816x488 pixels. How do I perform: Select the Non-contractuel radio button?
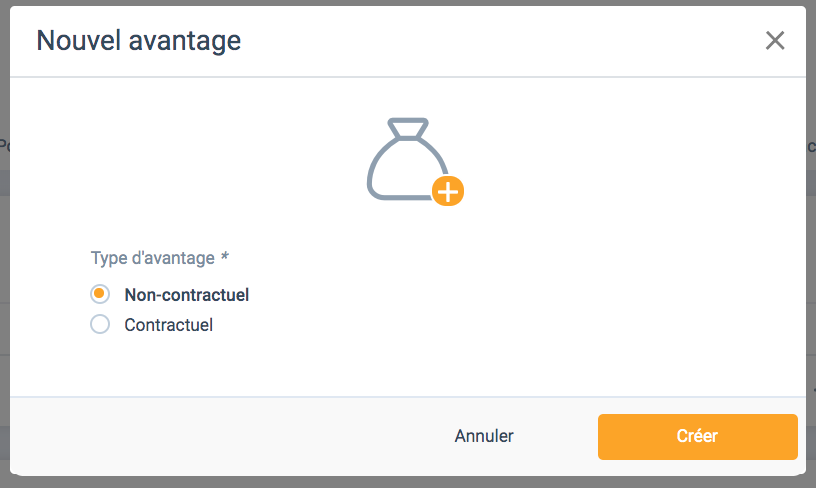(x=100, y=294)
